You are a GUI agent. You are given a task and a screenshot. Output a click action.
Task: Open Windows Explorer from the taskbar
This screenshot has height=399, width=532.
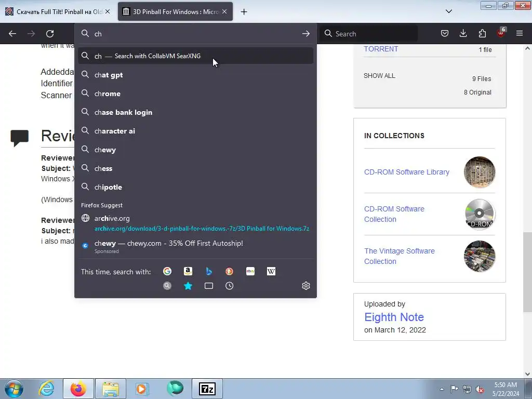111,389
